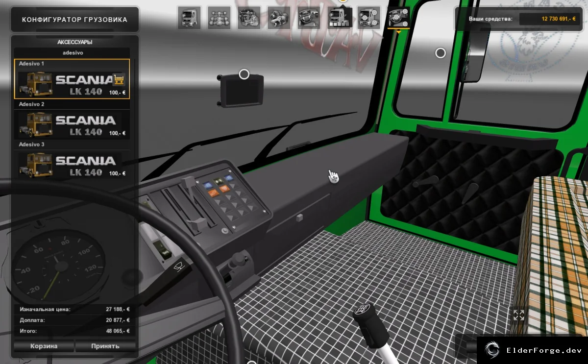The image size is (588, 364).
Task: Click the АКСЕССУАРЫ panel heading
Action: pyautogui.click(x=74, y=42)
